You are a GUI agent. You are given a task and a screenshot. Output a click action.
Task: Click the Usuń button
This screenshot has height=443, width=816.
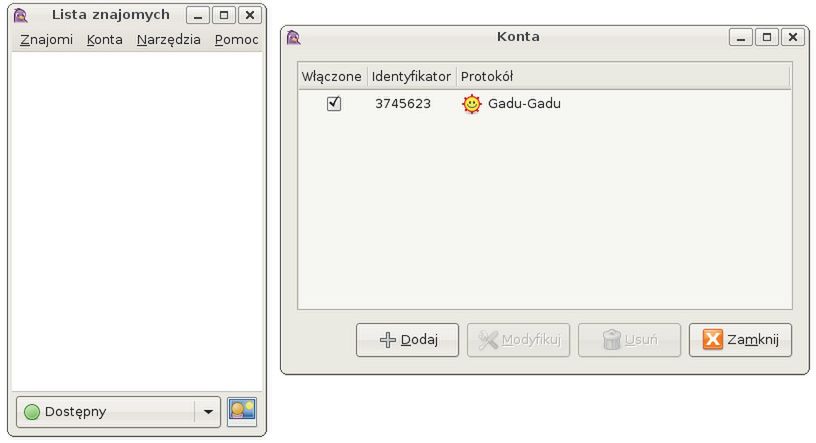pyautogui.click(x=629, y=340)
